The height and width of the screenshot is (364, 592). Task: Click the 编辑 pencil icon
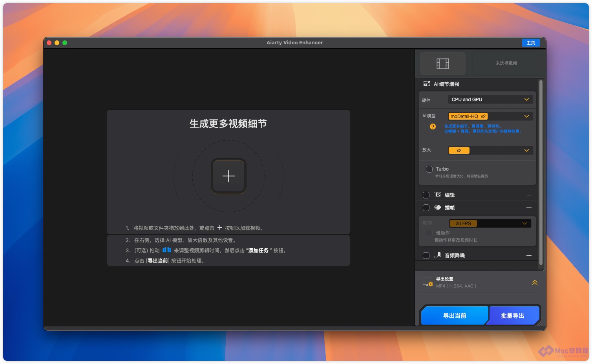[438, 195]
